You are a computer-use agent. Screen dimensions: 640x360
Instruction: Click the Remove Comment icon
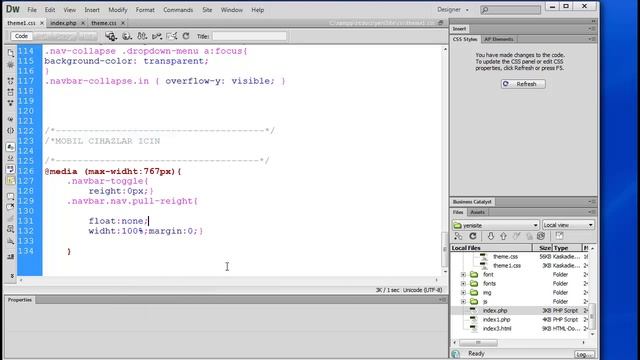click(11, 207)
